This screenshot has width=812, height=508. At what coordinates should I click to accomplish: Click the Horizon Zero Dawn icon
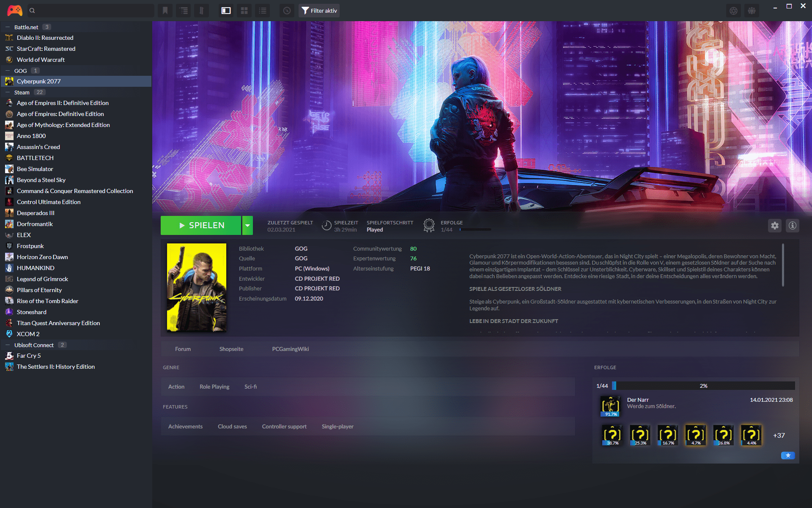(x=9, y=257)
